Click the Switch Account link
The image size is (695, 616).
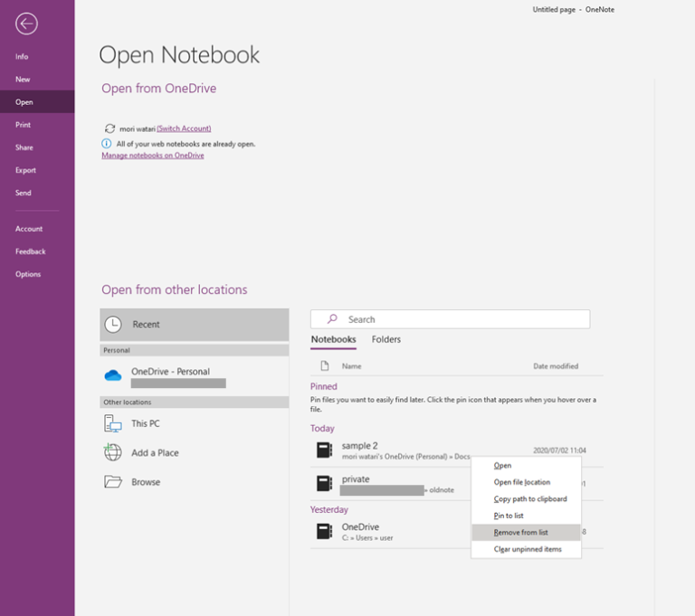point(184,128)
